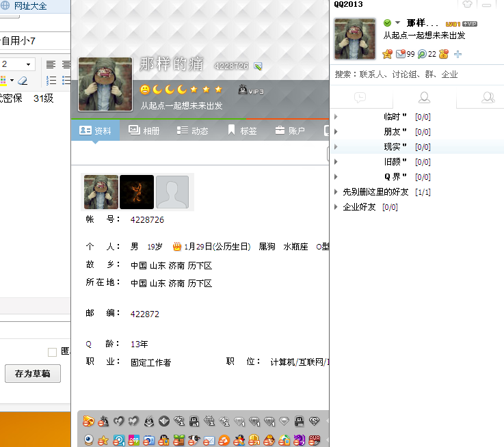
Task: Click the Superman S diamond icon
Action: coord(314,421)
